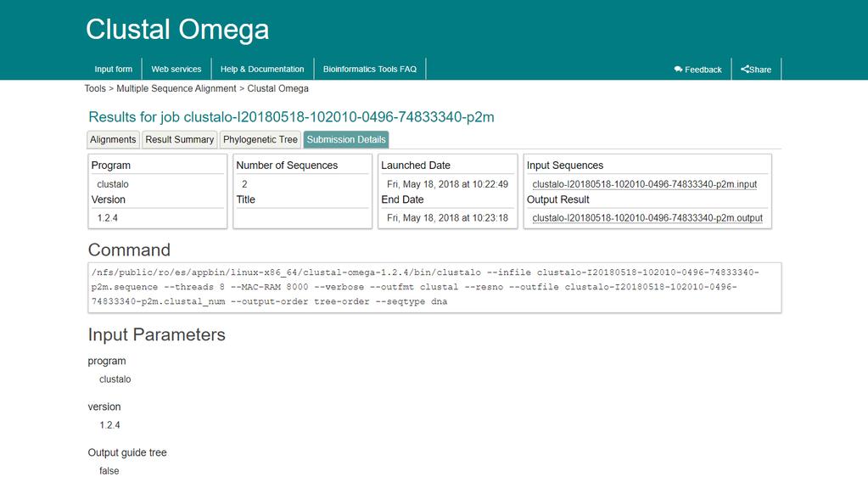Click the end date value 10:23:18
Viewport: 868px width, 477px height.
pos(447,218)
